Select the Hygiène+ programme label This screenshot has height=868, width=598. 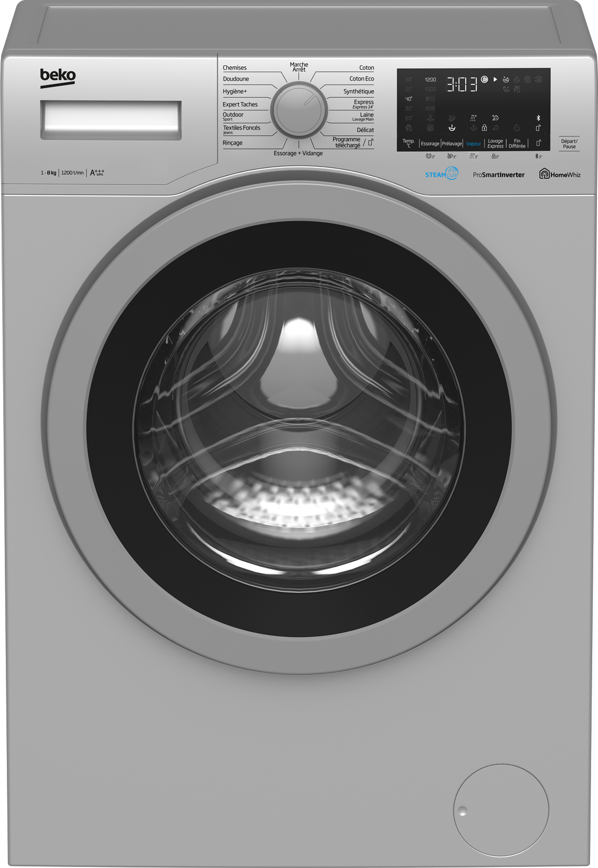click(235, 91)
